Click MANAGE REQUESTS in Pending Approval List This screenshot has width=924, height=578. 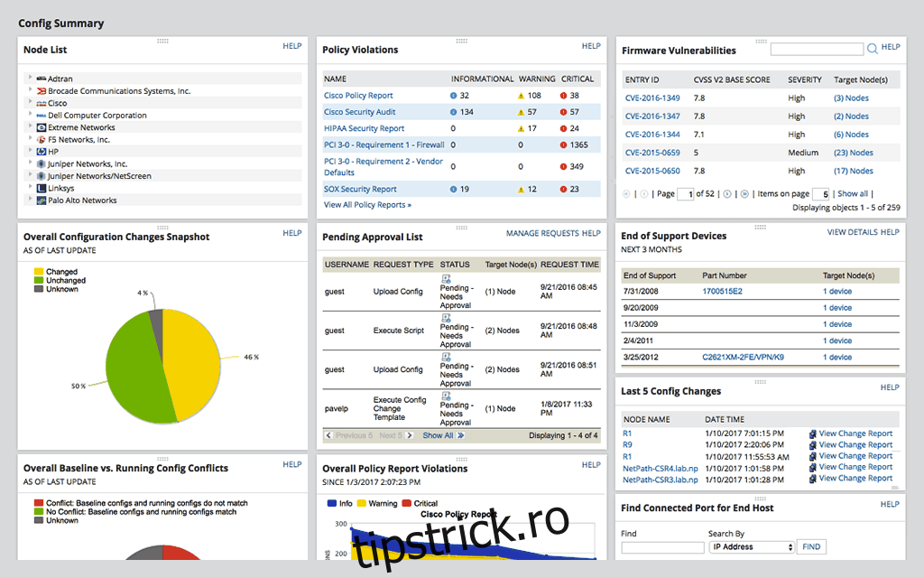tap(542, 234)
